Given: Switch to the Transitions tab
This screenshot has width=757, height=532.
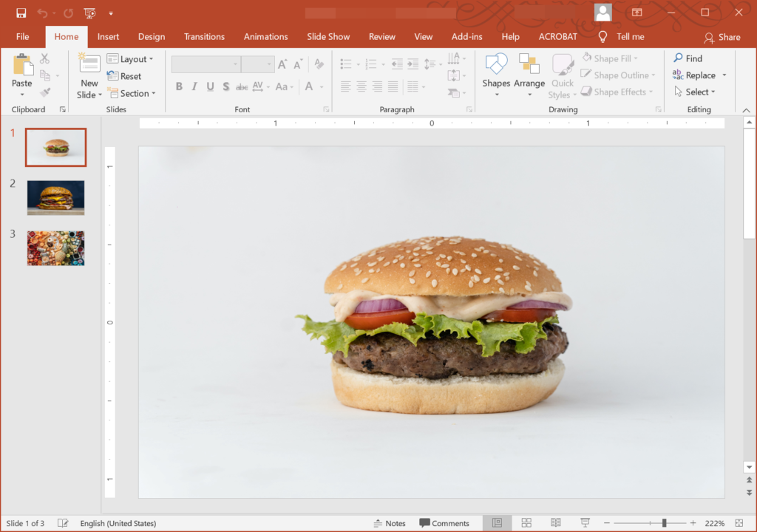Looking at the screenshot, I should pyautogui.click(x=204, y=37).
